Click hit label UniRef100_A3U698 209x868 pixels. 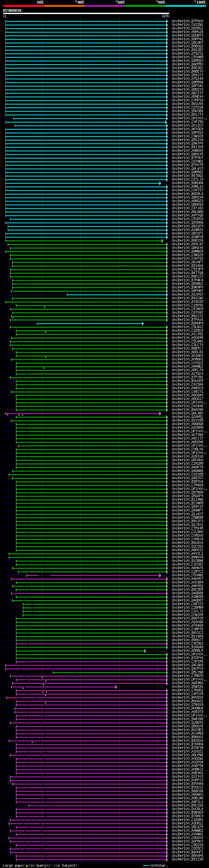[187, 338]
